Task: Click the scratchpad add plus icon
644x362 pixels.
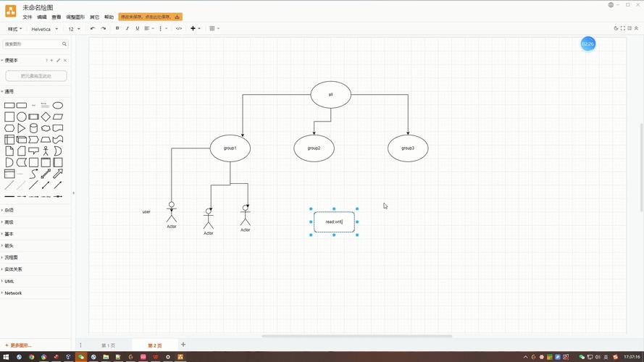Action: [51, 60]
